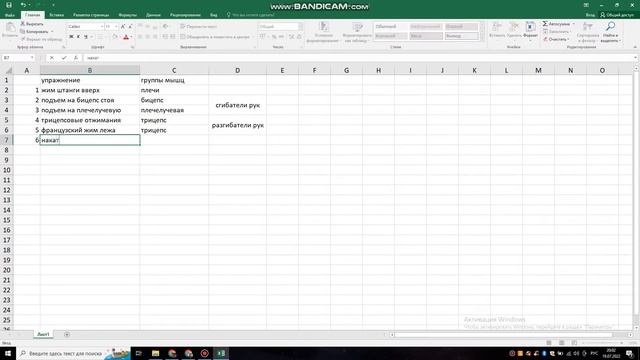Open the Файл tab

pyautogui.click(x=10, y=15)
